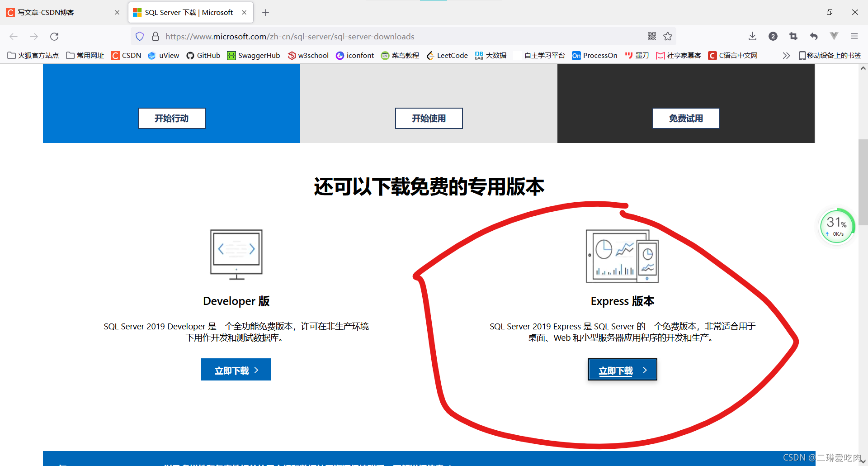868x466 pixels.
Task: Open a new browser tab
Action: (266, 13)
